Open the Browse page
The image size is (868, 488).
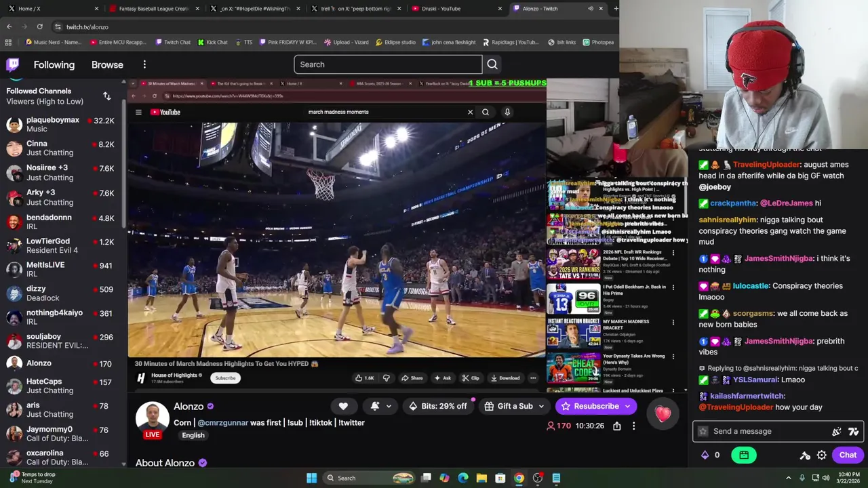[107, 65]
